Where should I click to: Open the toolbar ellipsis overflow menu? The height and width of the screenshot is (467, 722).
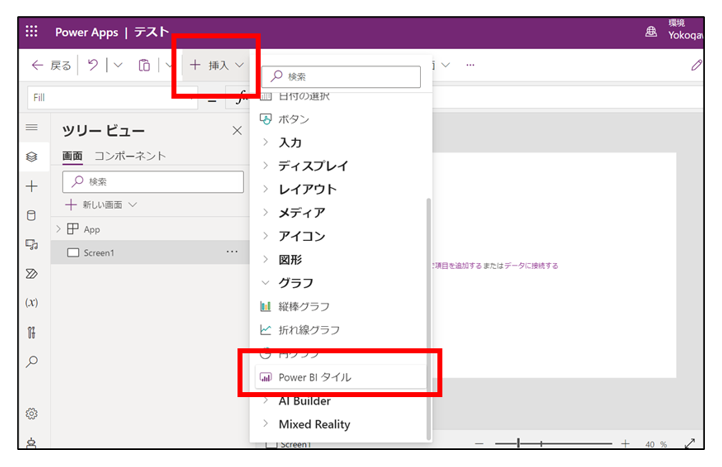pos(470,65)
